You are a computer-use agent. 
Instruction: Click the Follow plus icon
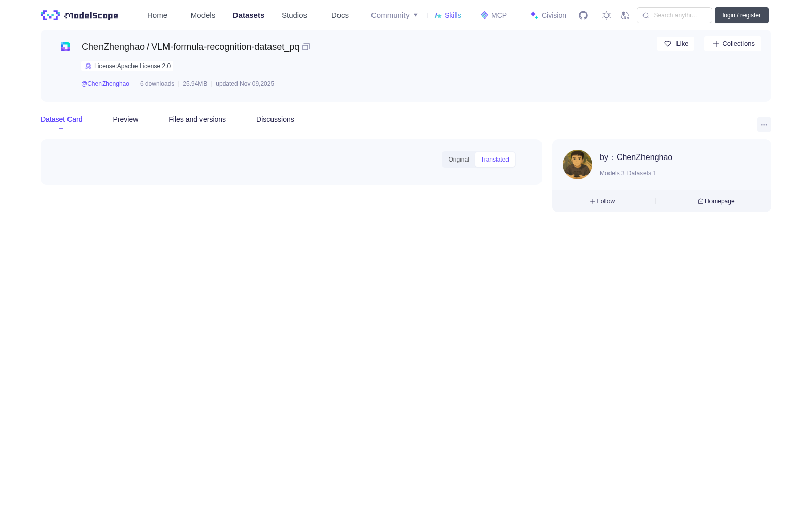[593, 201]
